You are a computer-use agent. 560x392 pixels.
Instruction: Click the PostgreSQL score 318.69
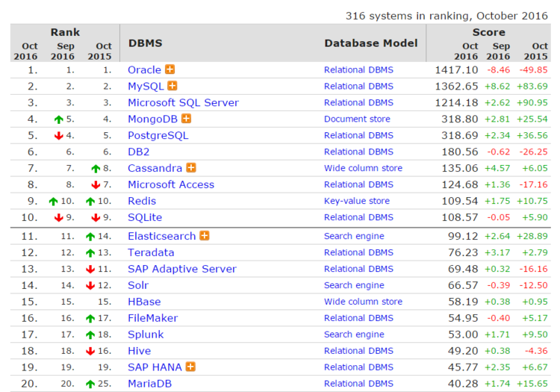pos(460,136)
